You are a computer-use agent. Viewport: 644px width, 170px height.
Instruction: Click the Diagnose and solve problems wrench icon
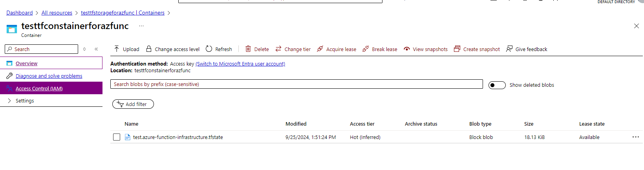[x=9, y=76]
